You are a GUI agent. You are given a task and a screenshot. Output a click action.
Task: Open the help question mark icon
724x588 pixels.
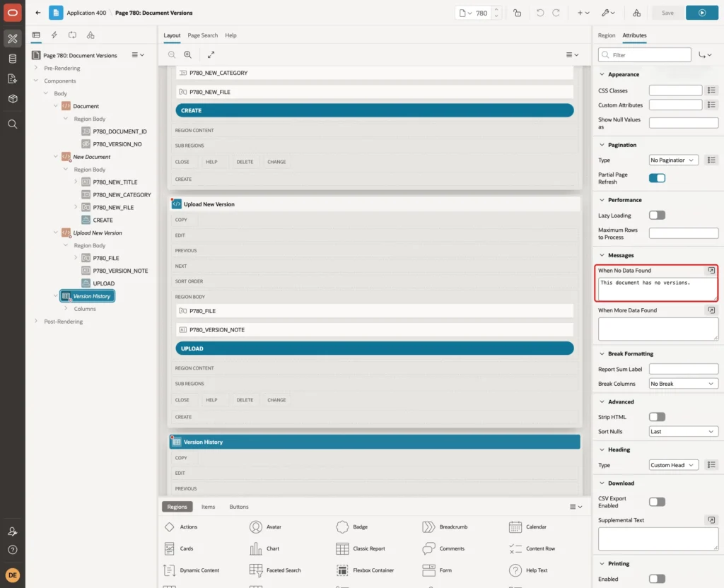[13, 550]
